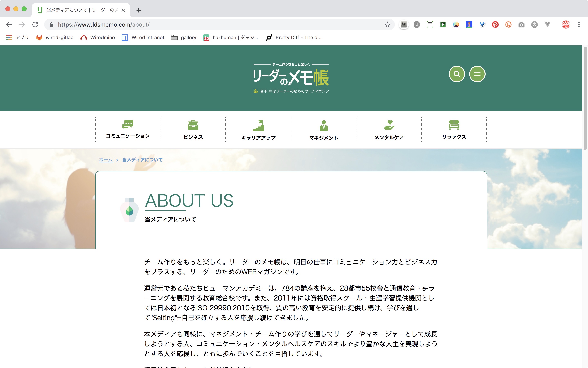The image size is (588, 368).
Task: Click the site search magnifier icon
Action: click(x=457, y=74)
